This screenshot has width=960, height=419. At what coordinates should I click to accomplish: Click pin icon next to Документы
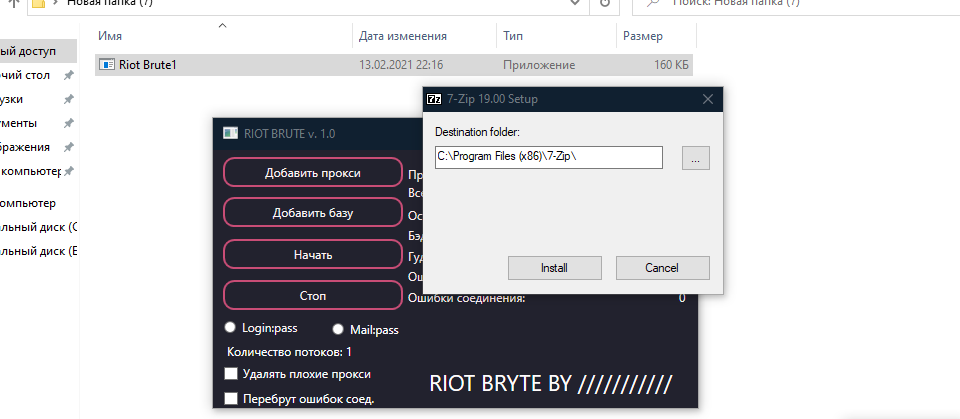click(69, 123)
